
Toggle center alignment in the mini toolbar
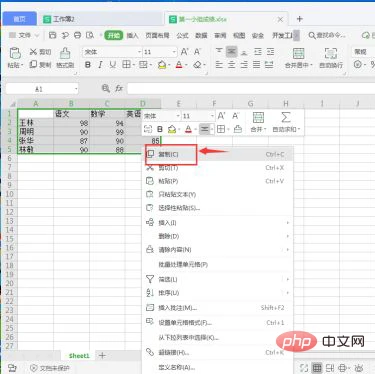coord(204,129)
